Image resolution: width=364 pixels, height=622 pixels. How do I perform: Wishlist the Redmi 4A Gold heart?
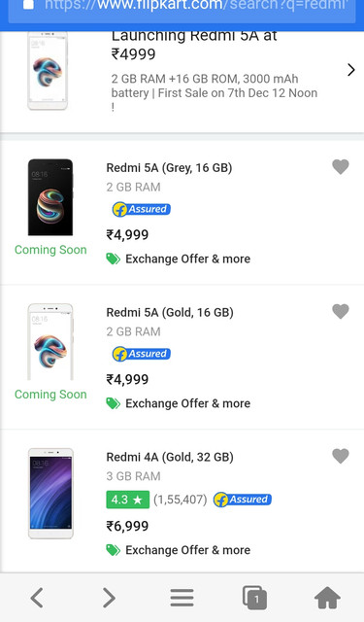coord(341,456)
